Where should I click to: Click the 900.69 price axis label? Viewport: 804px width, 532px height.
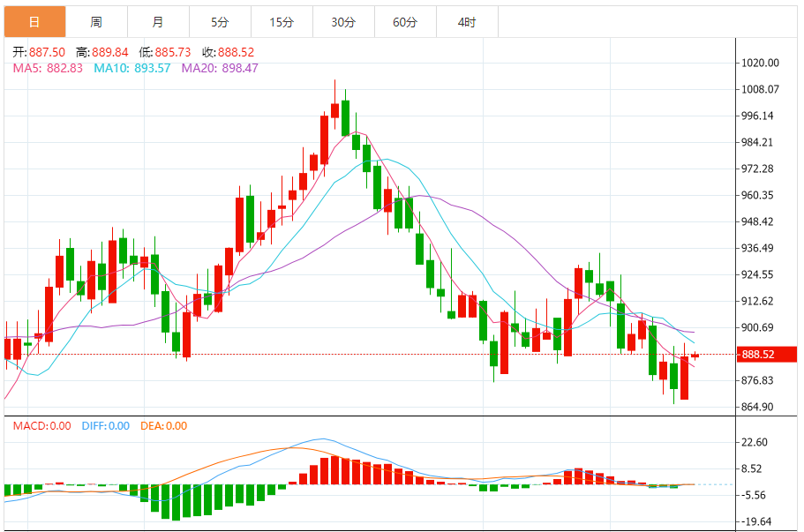tap(757, 327)
